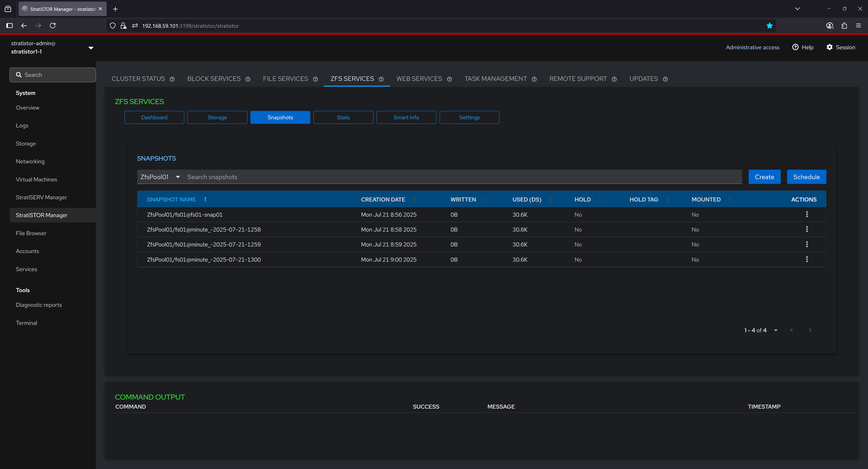Viewport: 868px width, 469px height.
Task: Open rows-per-page dropdown near 1-4 of 4
Action: [776, 330]
